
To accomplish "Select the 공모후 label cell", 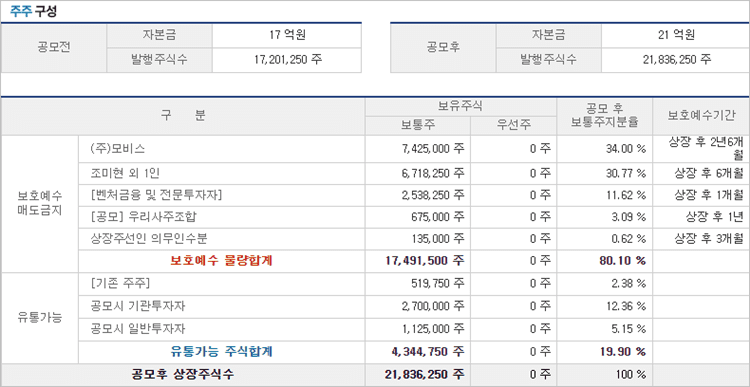I will coord(443,48).
